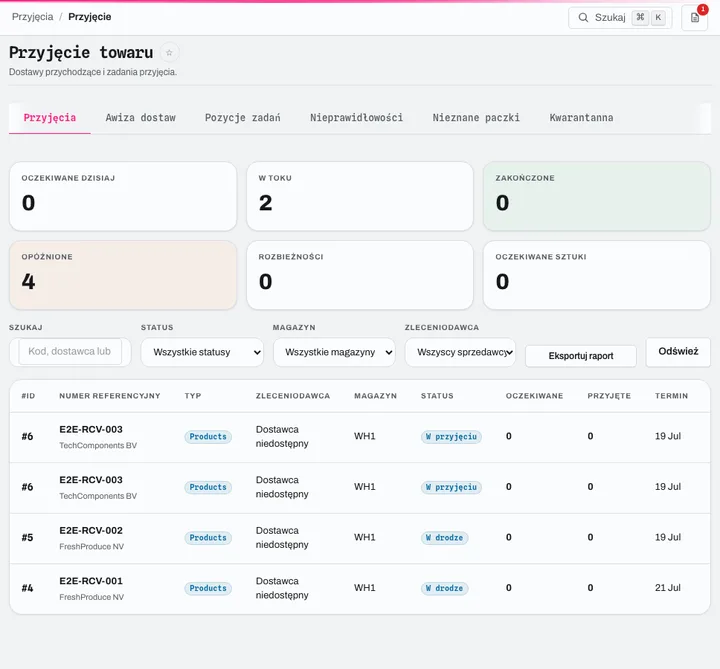Click the Oczekiwane column header

pos(534,396)
